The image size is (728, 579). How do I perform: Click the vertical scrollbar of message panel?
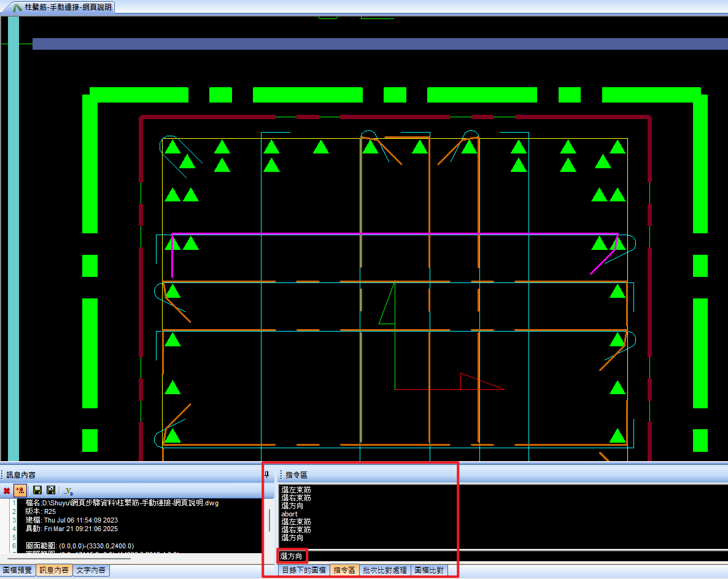point(269,521)
